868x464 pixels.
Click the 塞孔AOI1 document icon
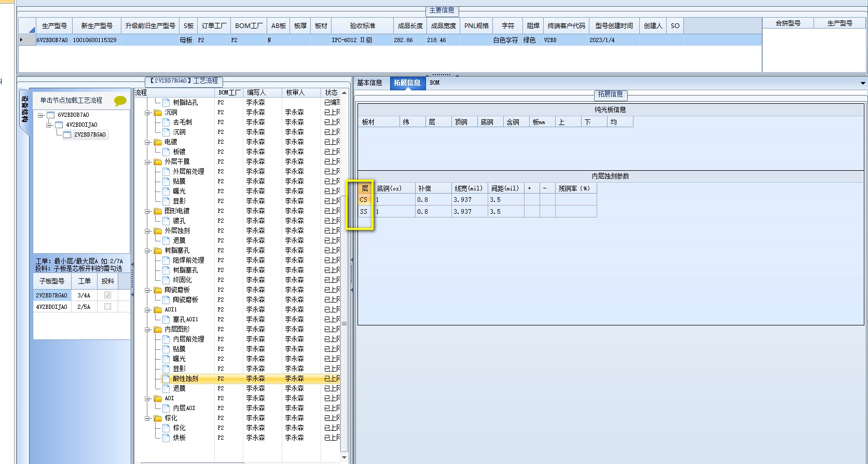(166, 319)
